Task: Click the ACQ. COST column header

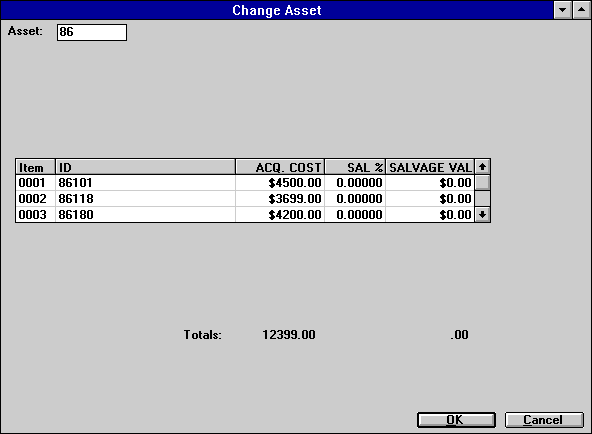Action: point(280,167)
